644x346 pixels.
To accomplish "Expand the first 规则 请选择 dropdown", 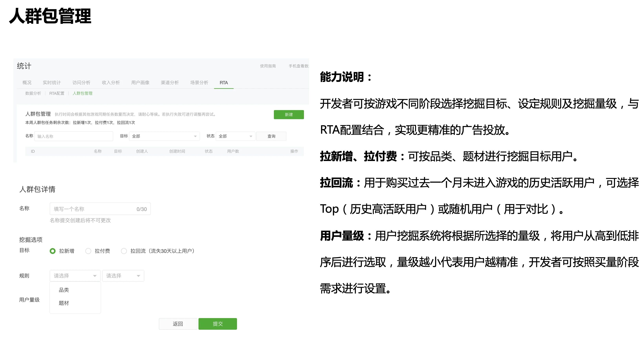I will click(75, 276).
